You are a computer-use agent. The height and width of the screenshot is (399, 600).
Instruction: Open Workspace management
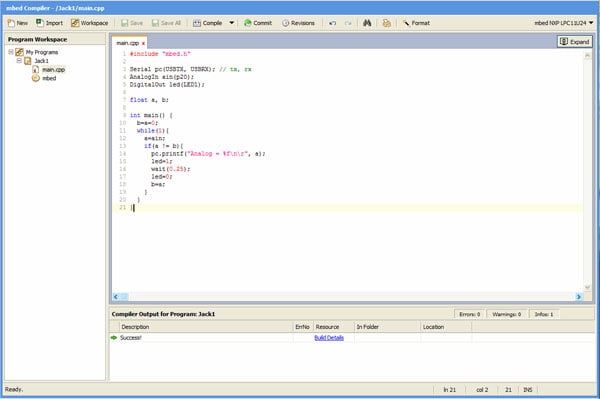coord(90,23)
